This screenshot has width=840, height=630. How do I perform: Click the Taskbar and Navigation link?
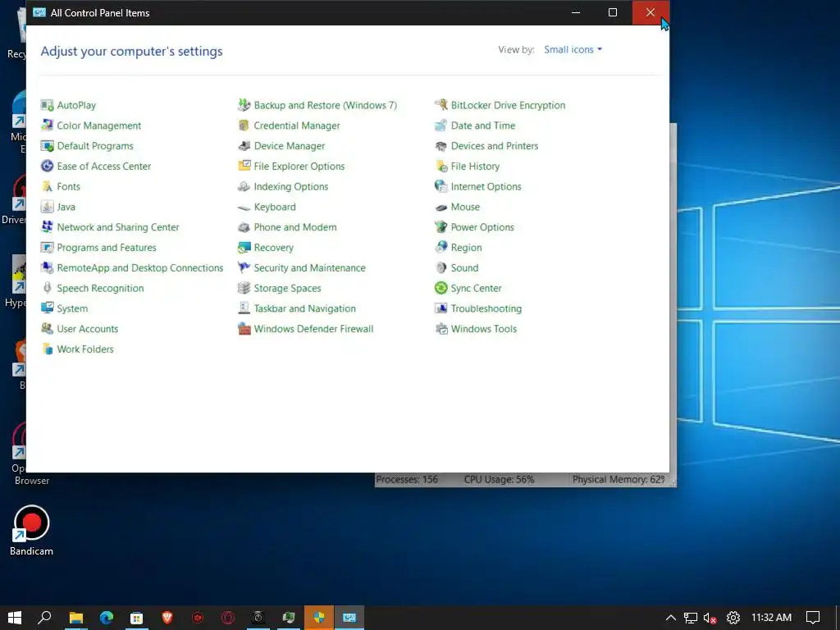[x=305, y=308]
